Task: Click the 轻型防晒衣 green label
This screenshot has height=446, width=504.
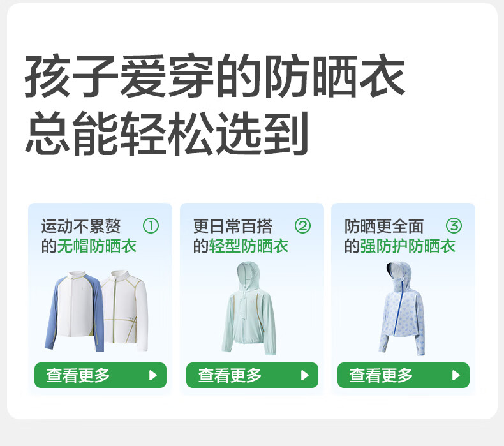Action: [249, 246]
